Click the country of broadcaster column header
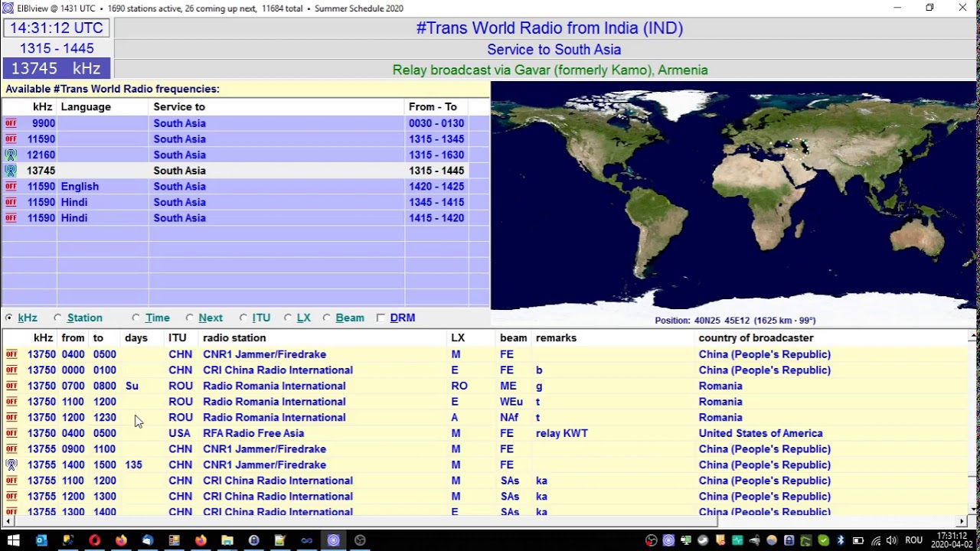Screen dimensions: 980x551 click(756, 337)
